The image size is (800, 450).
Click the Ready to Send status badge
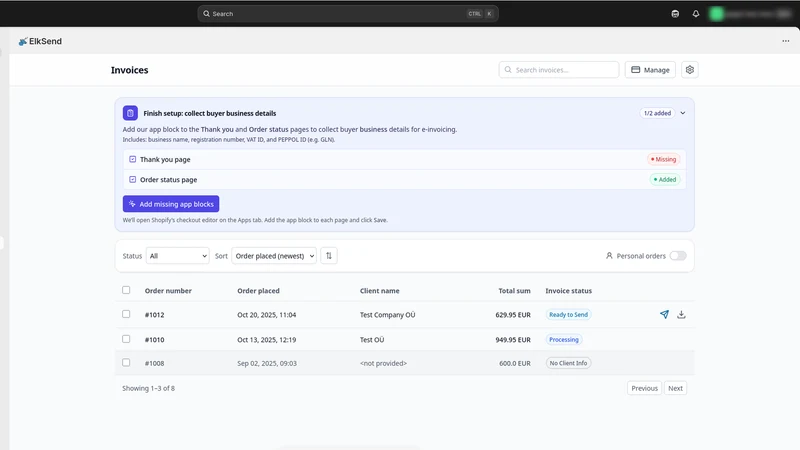tap(568, 315)
